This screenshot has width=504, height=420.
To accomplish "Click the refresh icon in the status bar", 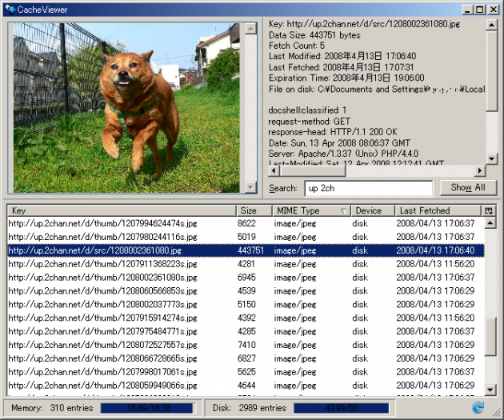I will tap(478, 407).
